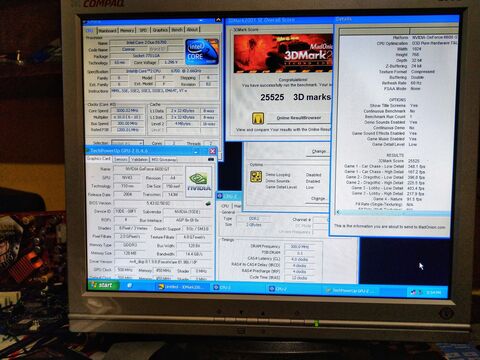Viewport: 480px width, 360px height.
Task: Open the Bench tab in CPU-Z
Action: point(177,30)
